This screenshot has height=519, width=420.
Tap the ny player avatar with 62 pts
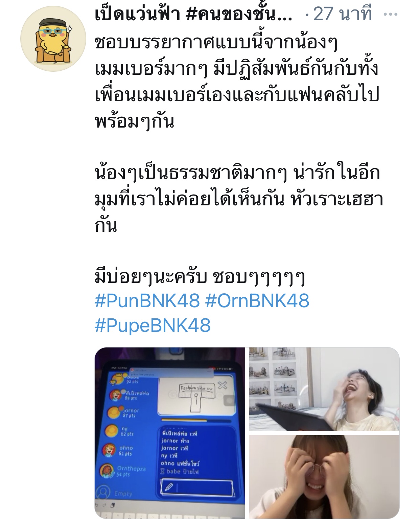[x=112, y=431]
